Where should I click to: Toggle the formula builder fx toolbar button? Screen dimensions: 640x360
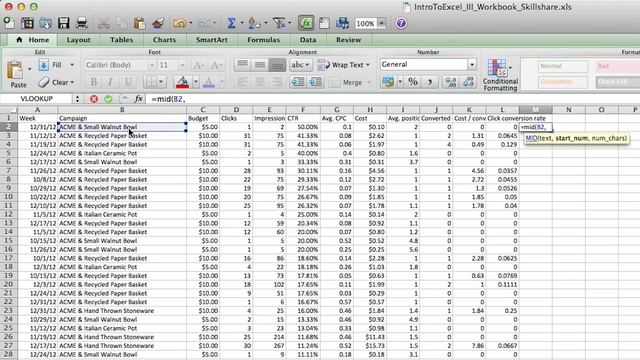(x=306, y=23)
